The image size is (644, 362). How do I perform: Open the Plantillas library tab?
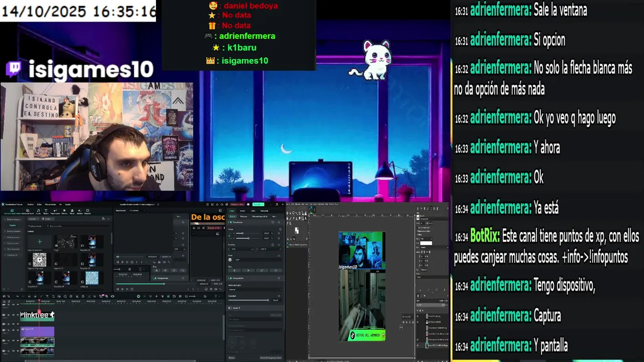point(88,212)
